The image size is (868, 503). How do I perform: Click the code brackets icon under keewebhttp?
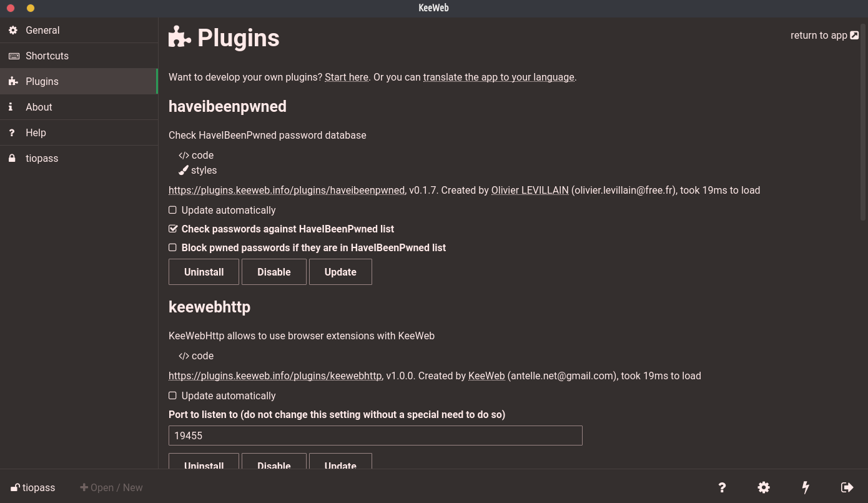184,356
